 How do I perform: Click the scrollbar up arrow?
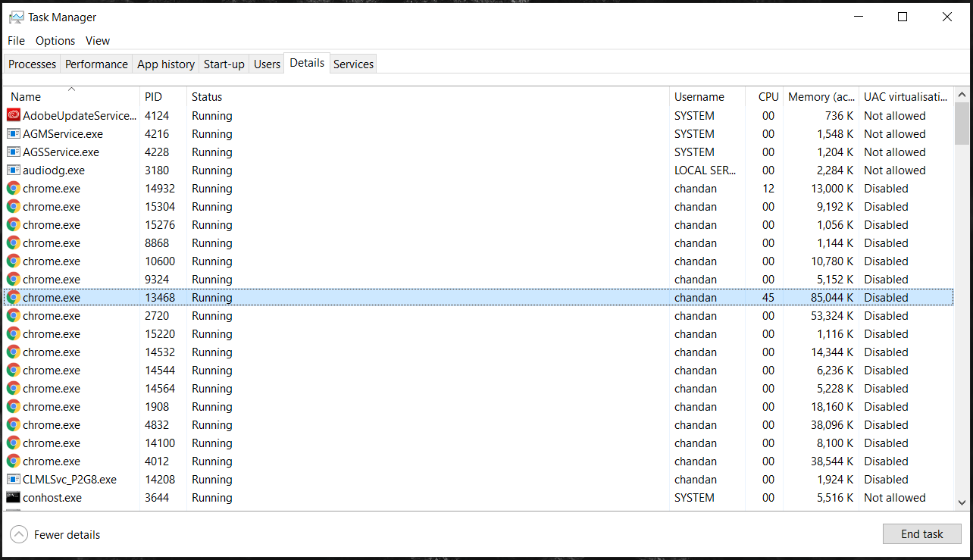[x=962, y=95]
